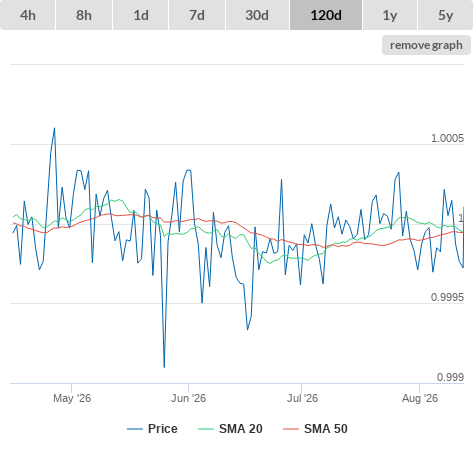This screenshot has height=455, width=474.
Task: Select the 4h time range tab
Action: (x=27, y=15)
